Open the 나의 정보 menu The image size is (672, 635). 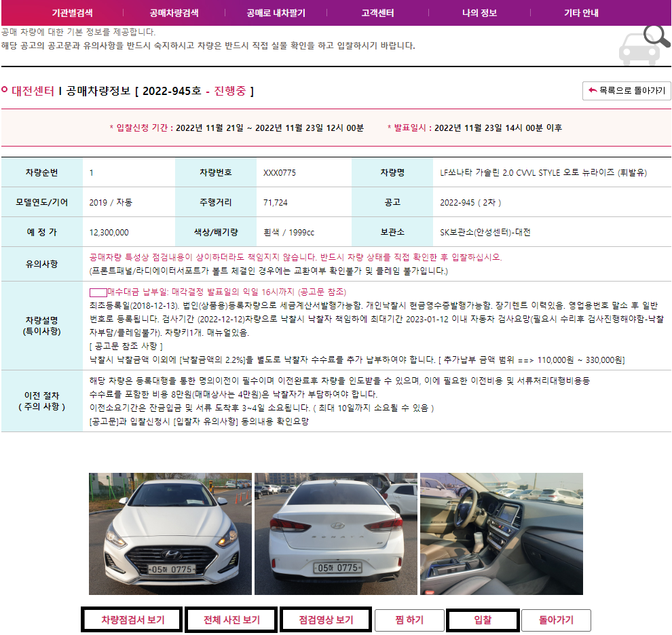pyautogui.click(x=480, y=13)
